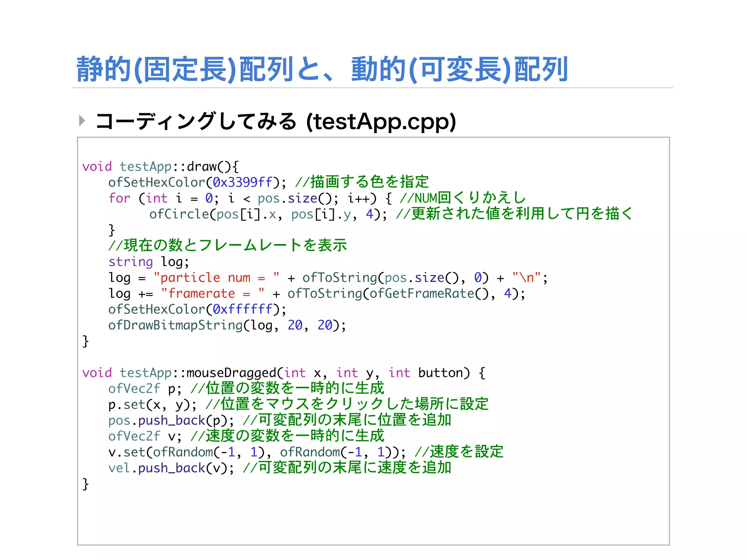This screenshot has width=747, height=560.
Task: Click the slide title 静的(固定長)配列と、動的(可変長)配列
Action: [x=322, y=69]
